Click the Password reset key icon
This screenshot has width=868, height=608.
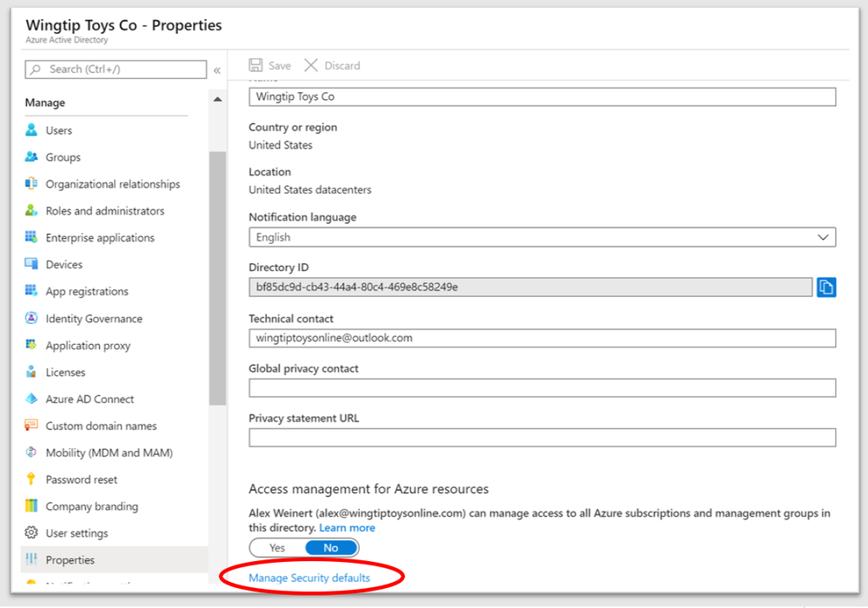[x=31, y=479]
